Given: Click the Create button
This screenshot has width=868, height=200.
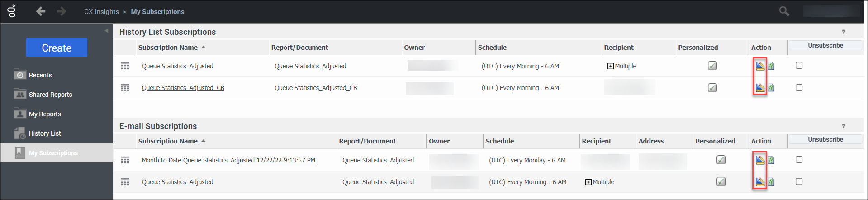Looking at the screenshot, I should pos(57,48).
